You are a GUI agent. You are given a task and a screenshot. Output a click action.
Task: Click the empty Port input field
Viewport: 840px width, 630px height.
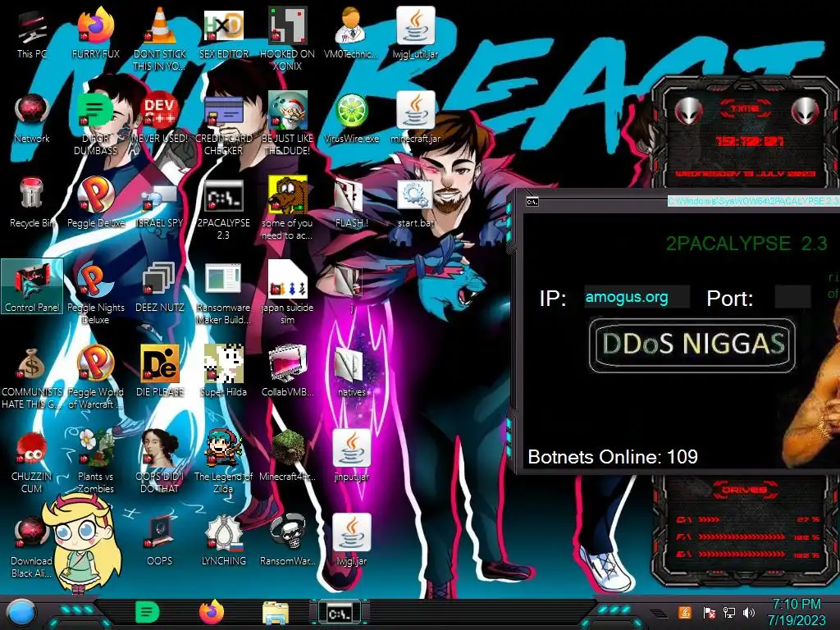(x=792, y=297)
